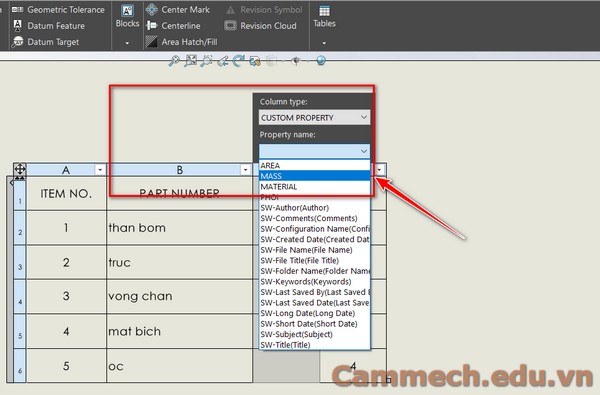The height and width of the screenshot is (395, 600).
Task: Choose SW-Long Date(Long Date) property
Action: pos(315,313)
